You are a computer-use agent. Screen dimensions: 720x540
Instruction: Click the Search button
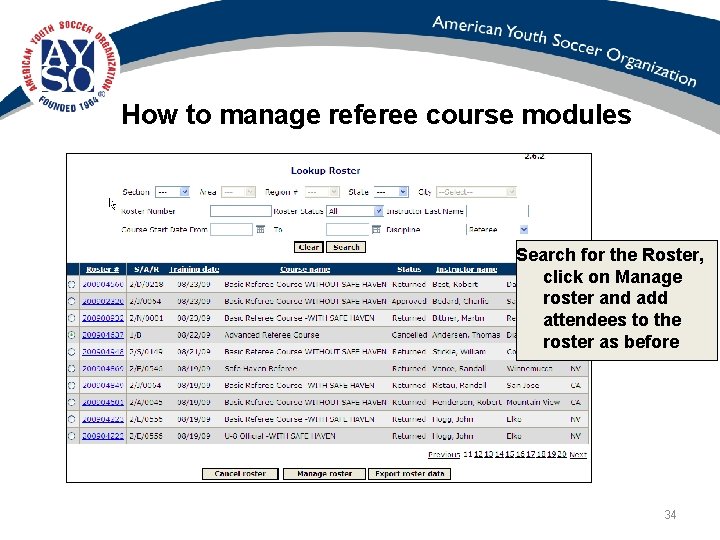click(x=346, y=247)
